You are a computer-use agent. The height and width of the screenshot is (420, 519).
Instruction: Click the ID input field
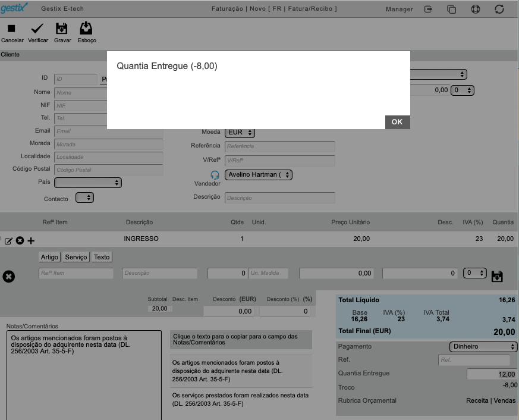[76, 79]
